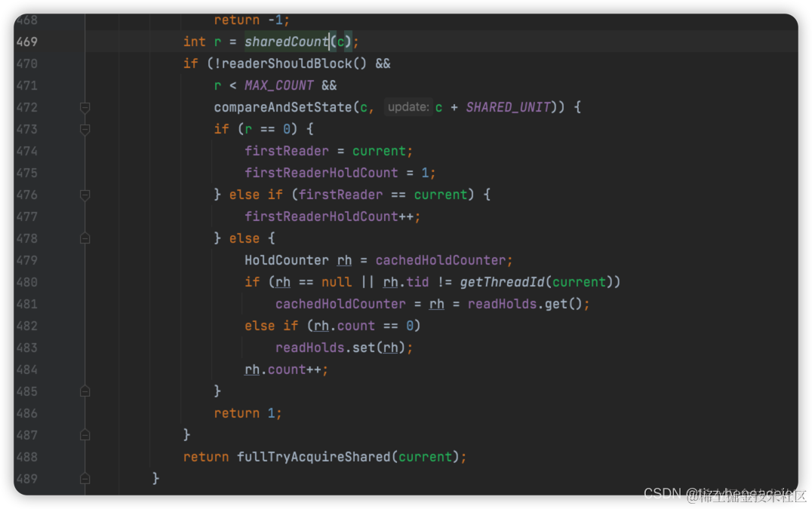Click 'current' on line 474
This screenshot has width=812, height=509.
click(379, 151)
